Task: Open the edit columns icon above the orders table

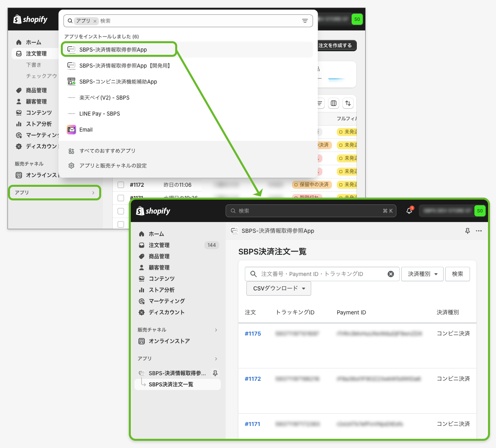Action: [x=334, y=103]
